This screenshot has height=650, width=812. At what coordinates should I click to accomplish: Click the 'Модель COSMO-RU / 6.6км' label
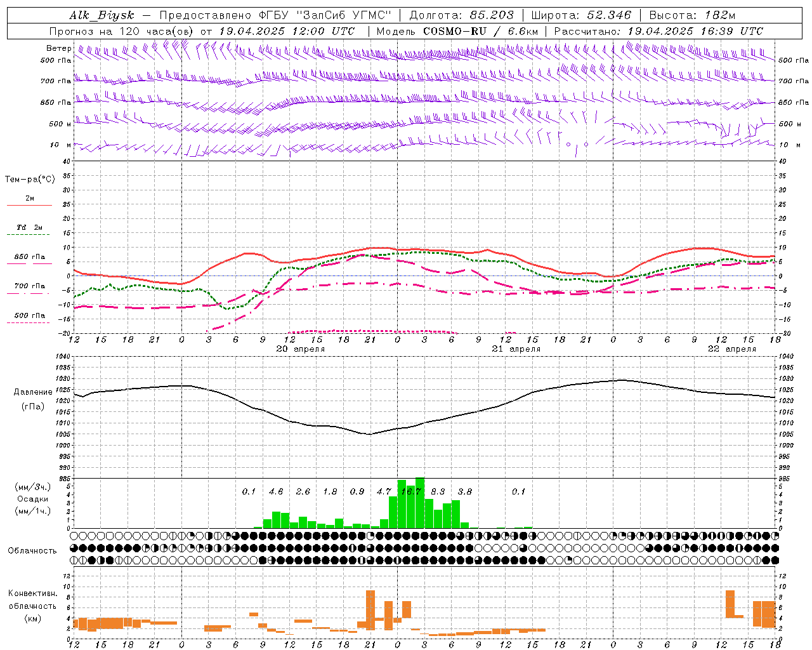coord(457,31)
